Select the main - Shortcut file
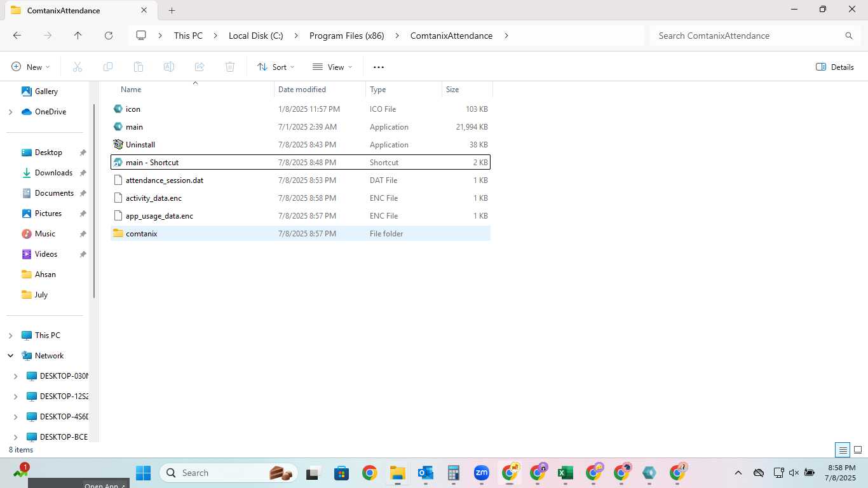Image resolution: width=868 pixels, height=488 pixels. (301, 163)
